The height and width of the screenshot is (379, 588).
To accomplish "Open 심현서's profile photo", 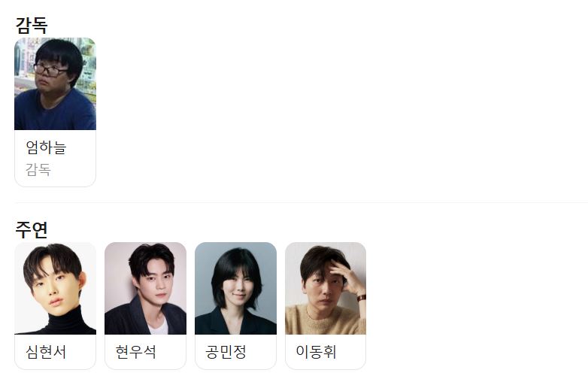I will [x=55, y=288].
